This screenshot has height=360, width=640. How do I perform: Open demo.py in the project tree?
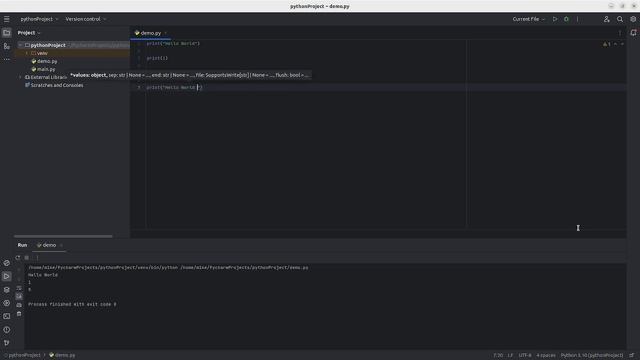pos(44,61)
